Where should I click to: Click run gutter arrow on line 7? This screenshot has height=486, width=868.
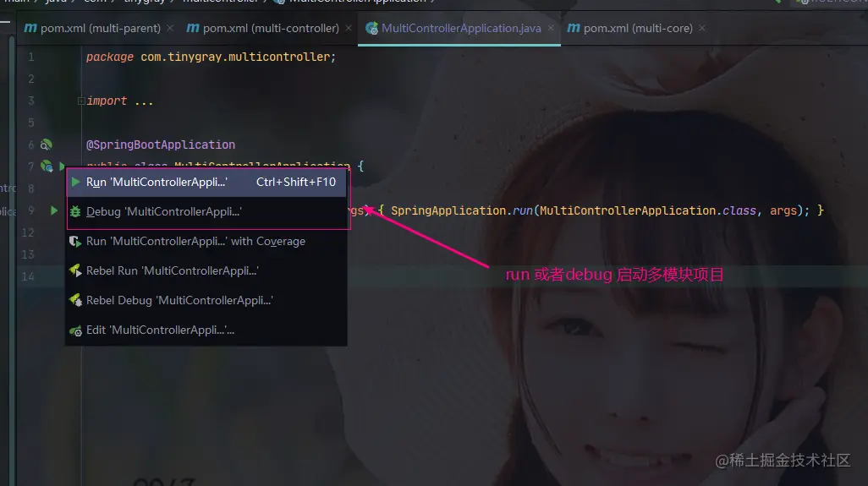point(62,166)
